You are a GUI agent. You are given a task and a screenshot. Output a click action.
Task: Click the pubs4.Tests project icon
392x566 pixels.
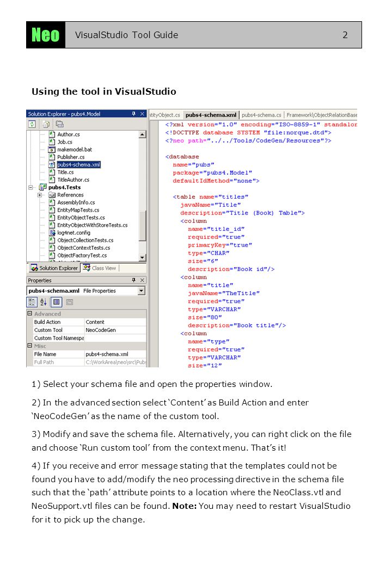[43, 187]
